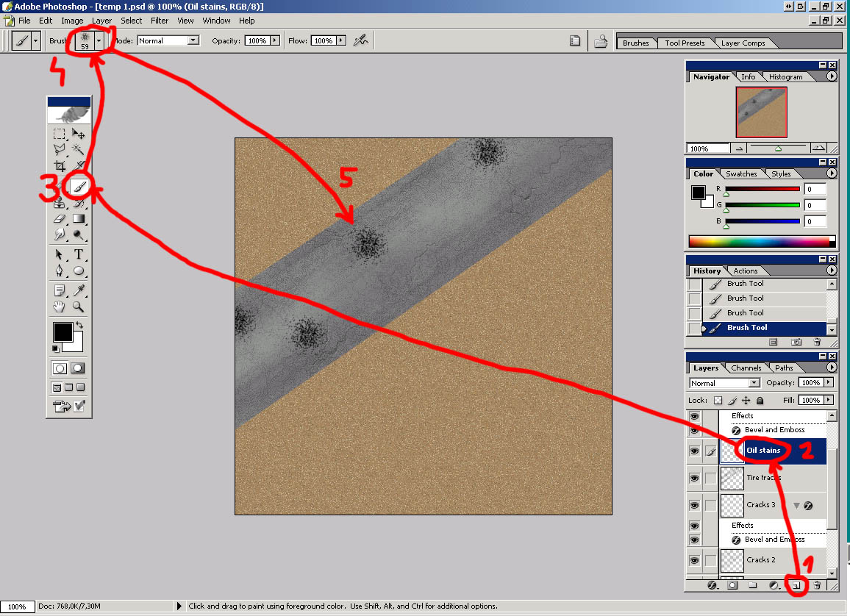The width and height of the screenshot is (850, 616).
Task: Open the brush Mode dropdown
Action: 193,41
